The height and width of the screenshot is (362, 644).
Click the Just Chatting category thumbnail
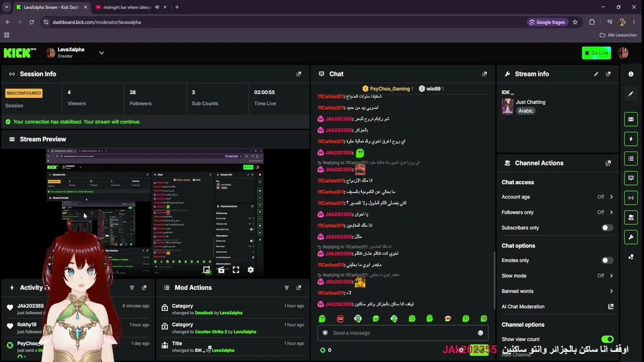[507, 106]
